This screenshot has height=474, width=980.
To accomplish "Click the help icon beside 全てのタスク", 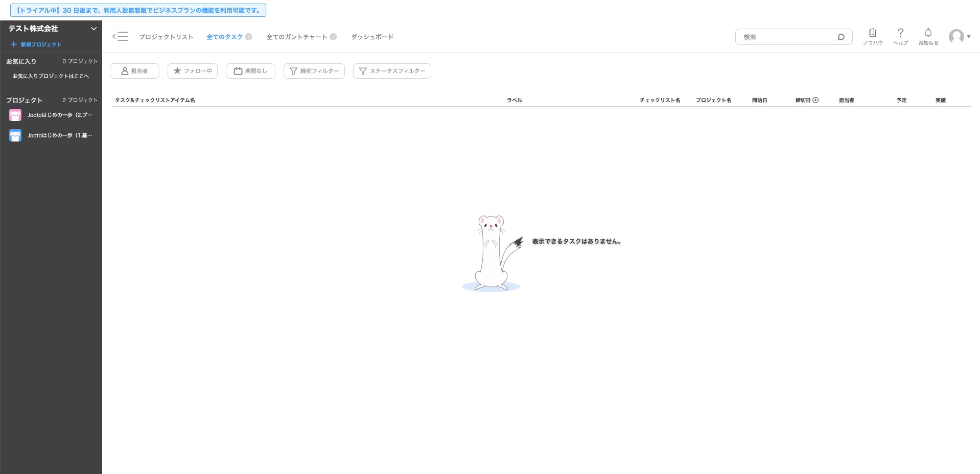I will click(x=249, y=37).
